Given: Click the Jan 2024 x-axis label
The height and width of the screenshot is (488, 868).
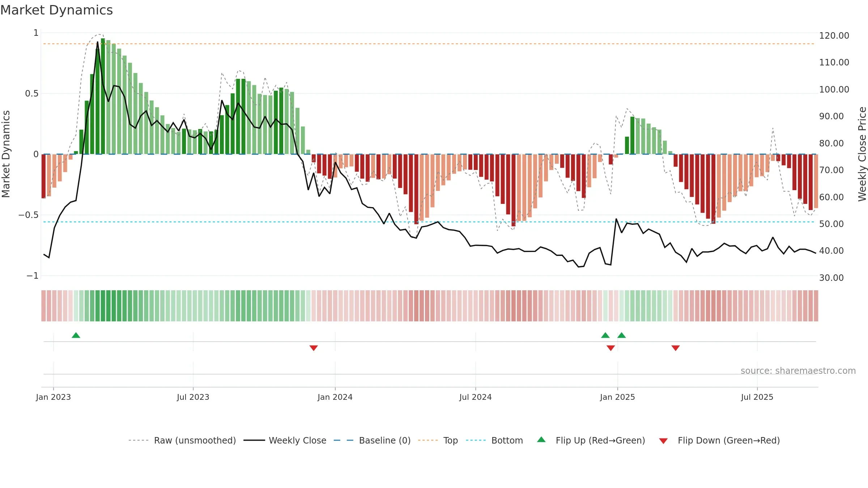Looking at the screenshot, I should 335,397.
